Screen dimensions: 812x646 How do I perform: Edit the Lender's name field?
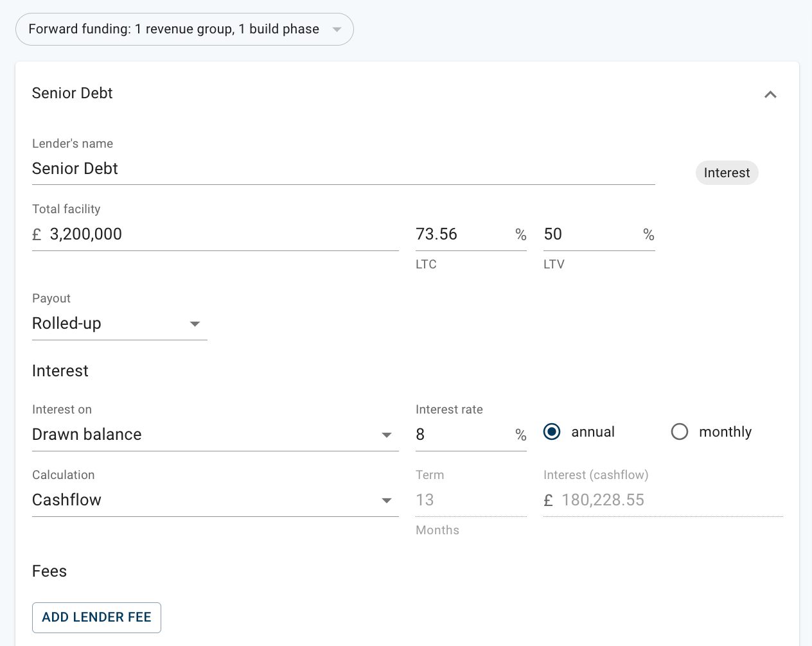343,169
